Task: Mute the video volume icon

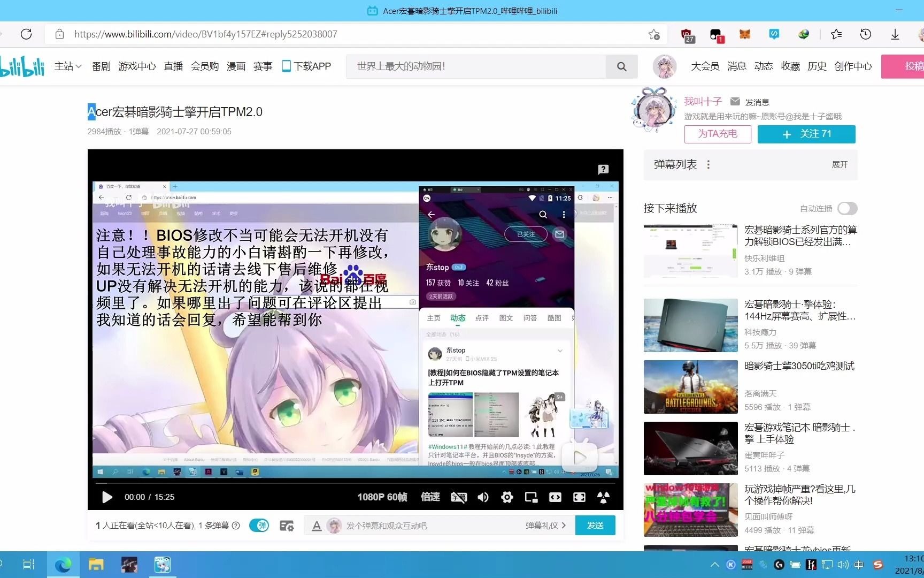Action: 483,497
